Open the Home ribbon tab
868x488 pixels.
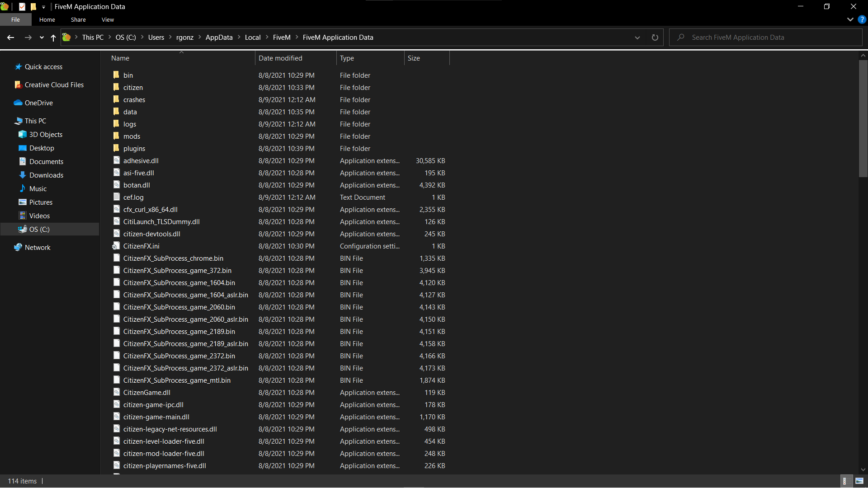47,19
